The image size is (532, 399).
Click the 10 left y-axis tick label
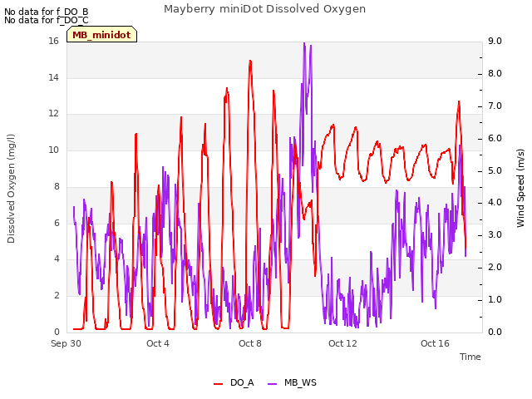(53, 150)
